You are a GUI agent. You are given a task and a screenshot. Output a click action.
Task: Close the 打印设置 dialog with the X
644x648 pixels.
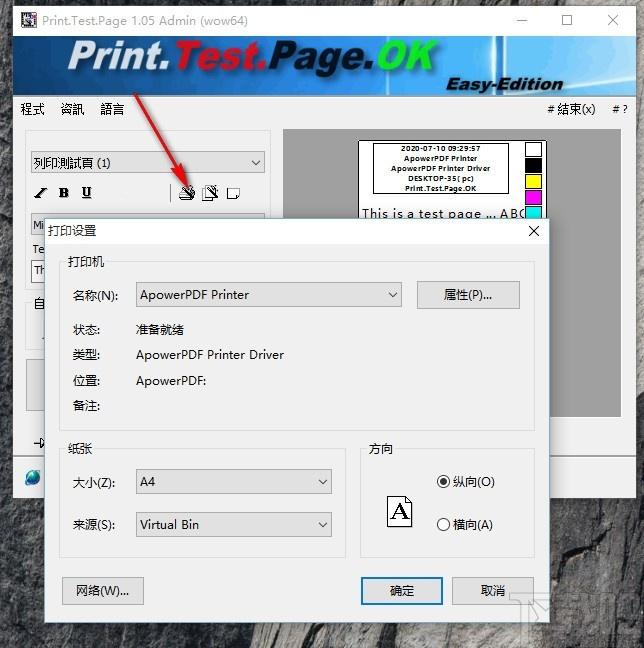coord(534,231)
